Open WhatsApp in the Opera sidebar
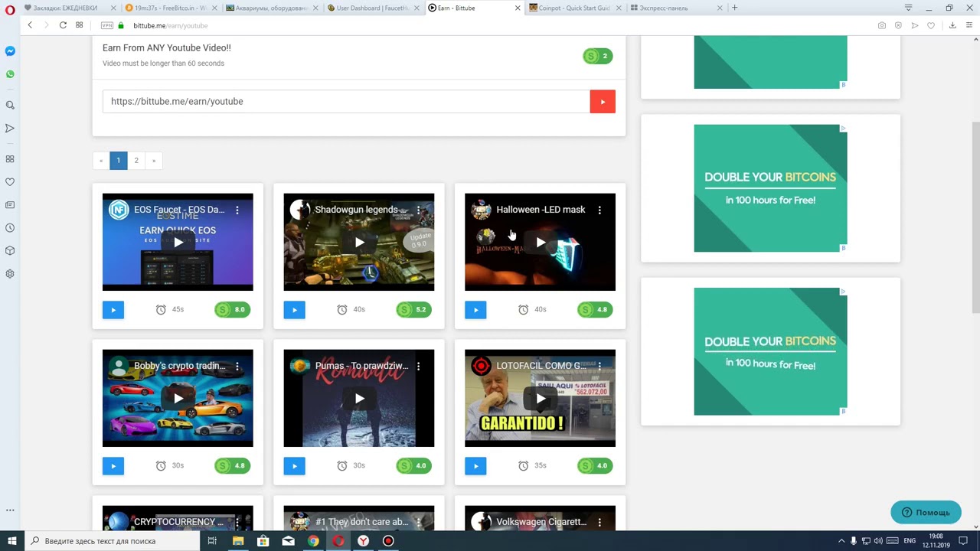This screenshot has width=980, height=551. [x=10, y=74]
